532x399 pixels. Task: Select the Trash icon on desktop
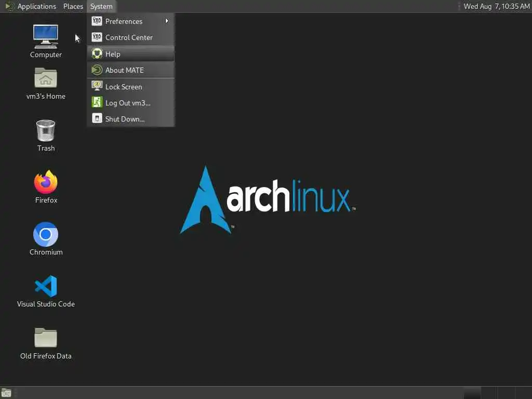46,130
